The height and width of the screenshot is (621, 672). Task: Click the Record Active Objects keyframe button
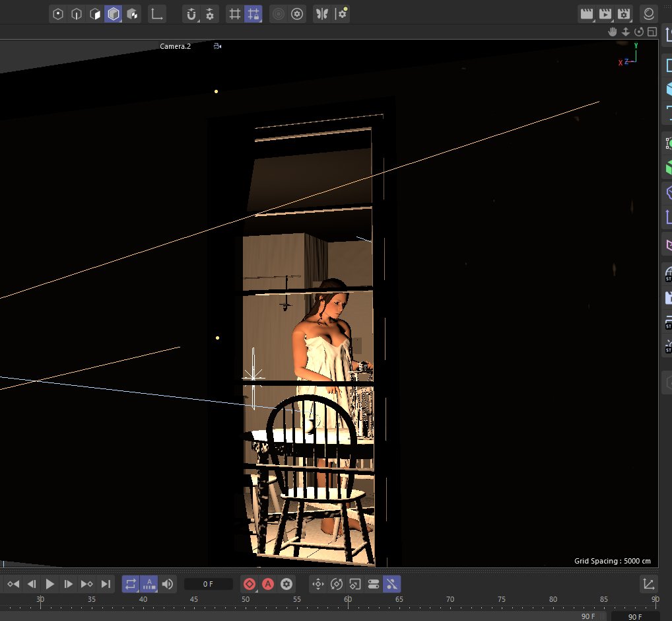pyautogui.click(x=250, y=584)
